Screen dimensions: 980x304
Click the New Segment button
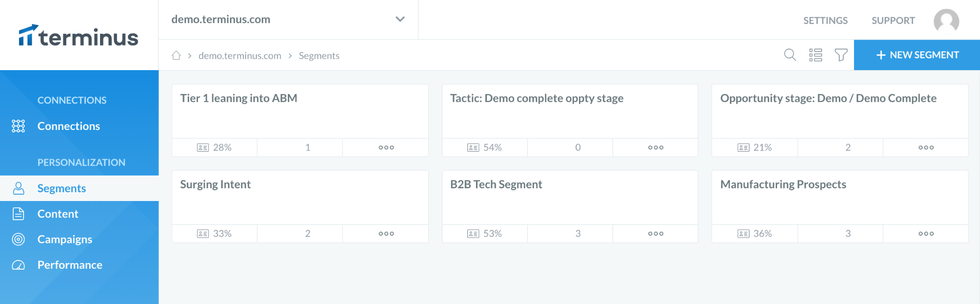coord(917,55)
